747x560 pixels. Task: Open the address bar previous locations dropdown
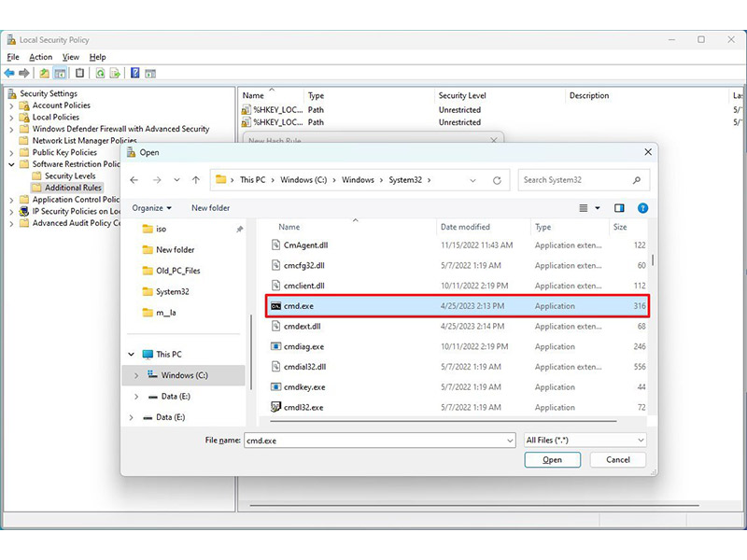[472, 180]
